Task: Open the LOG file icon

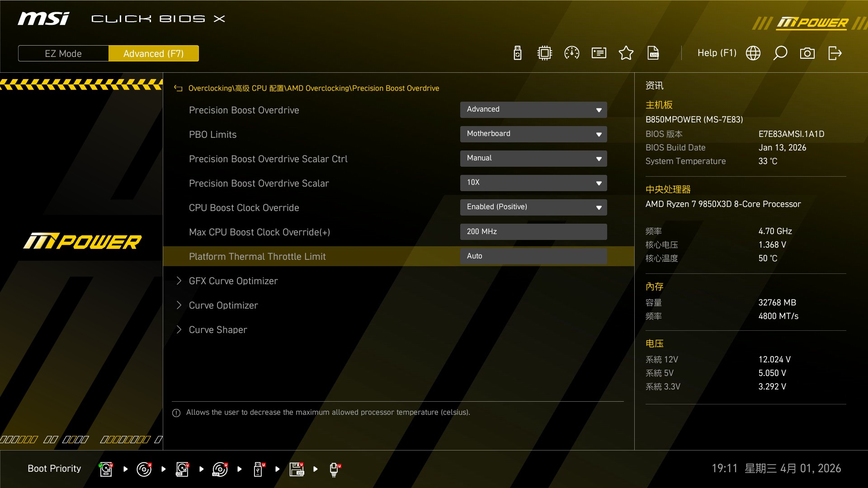Action: (x=653, y=53)
